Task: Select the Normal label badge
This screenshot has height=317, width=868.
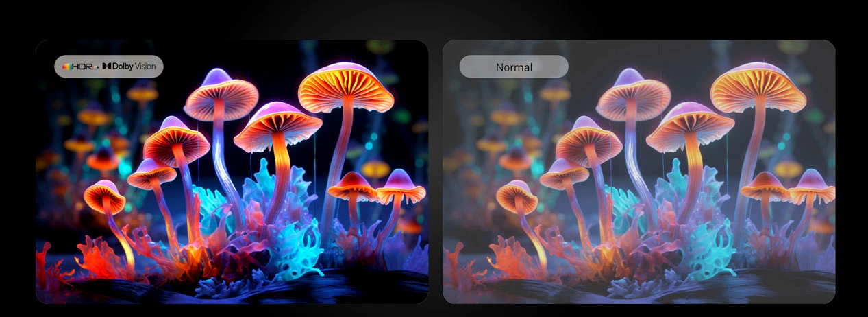Action: tap(513, 67)
